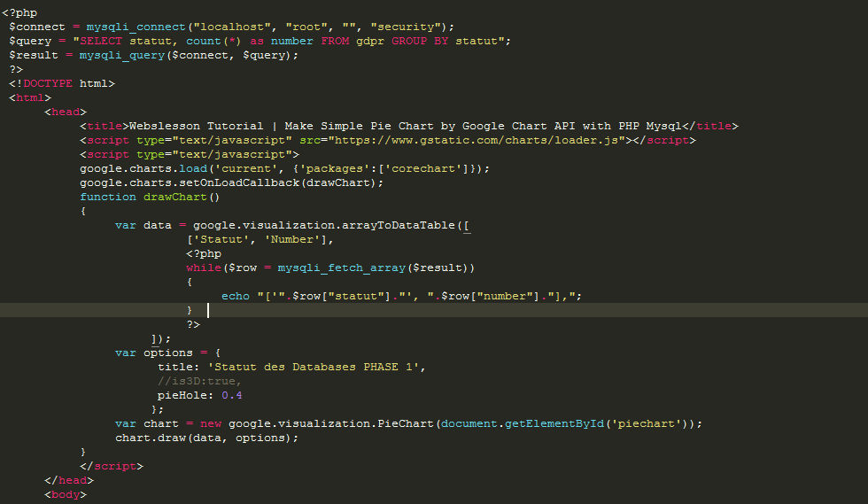868x504 pixels.
Task: Click mysqli_fetch_array function call
Action: click(x=342, y=268)
